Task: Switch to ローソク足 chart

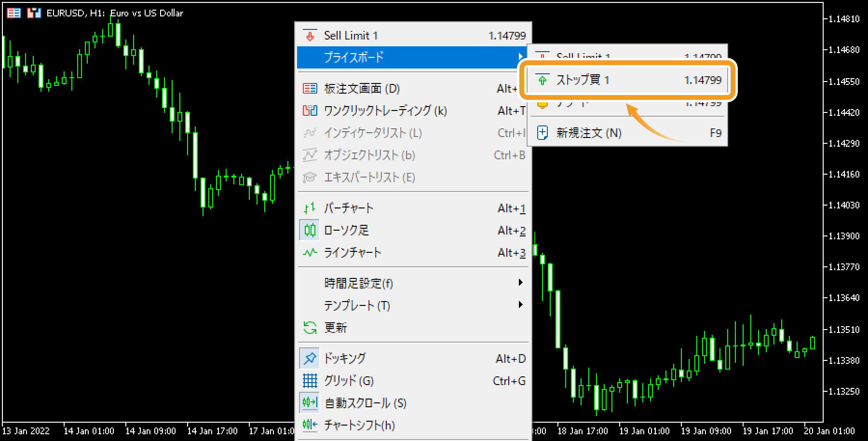Action: (x=413, y=230)
